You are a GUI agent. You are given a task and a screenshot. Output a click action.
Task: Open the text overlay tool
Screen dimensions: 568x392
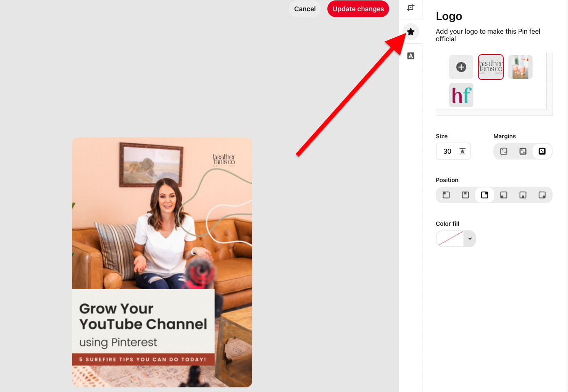(x=411, y=56)
